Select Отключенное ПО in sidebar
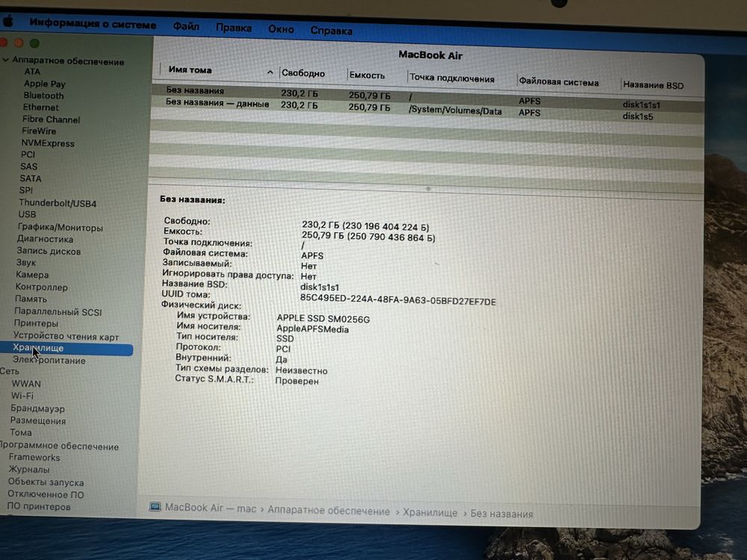Viewport: 747px width, 560px height. tap(46, 494)
